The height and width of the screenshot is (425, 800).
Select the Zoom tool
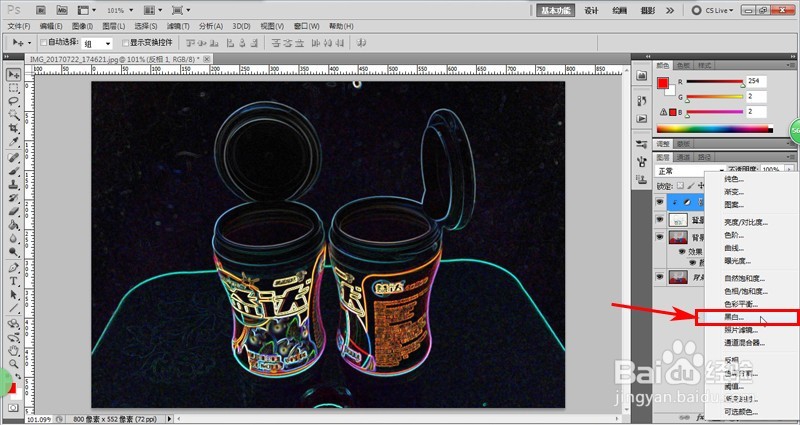[13, 364]
